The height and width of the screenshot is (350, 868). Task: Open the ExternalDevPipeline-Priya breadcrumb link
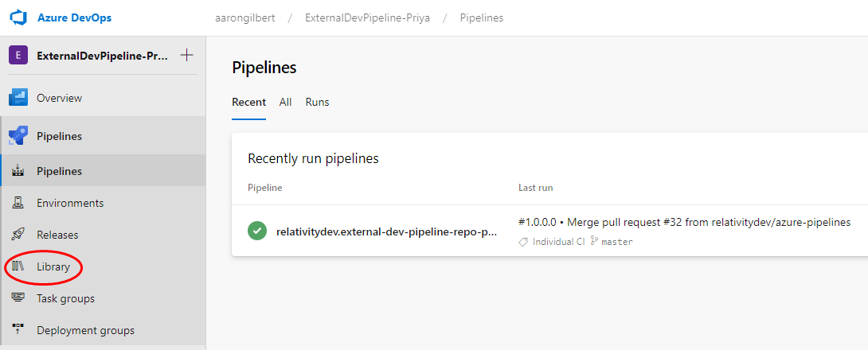point(367,17)
